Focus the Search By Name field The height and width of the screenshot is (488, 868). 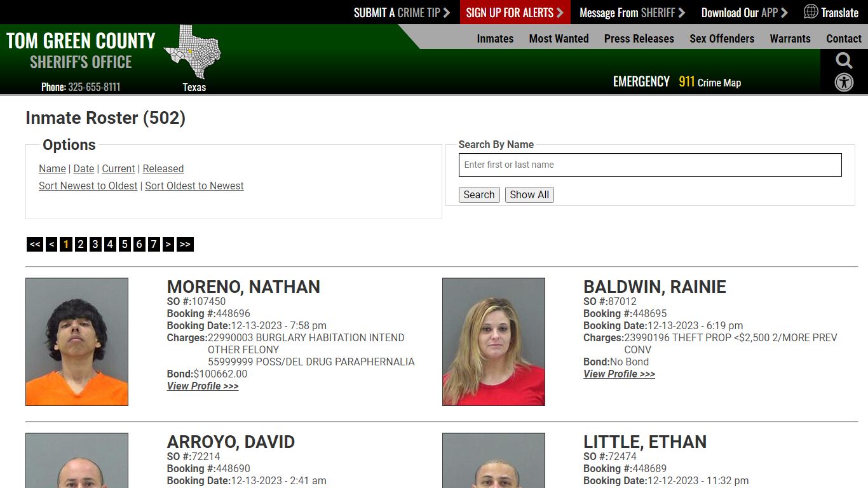(x=650, y=165)
